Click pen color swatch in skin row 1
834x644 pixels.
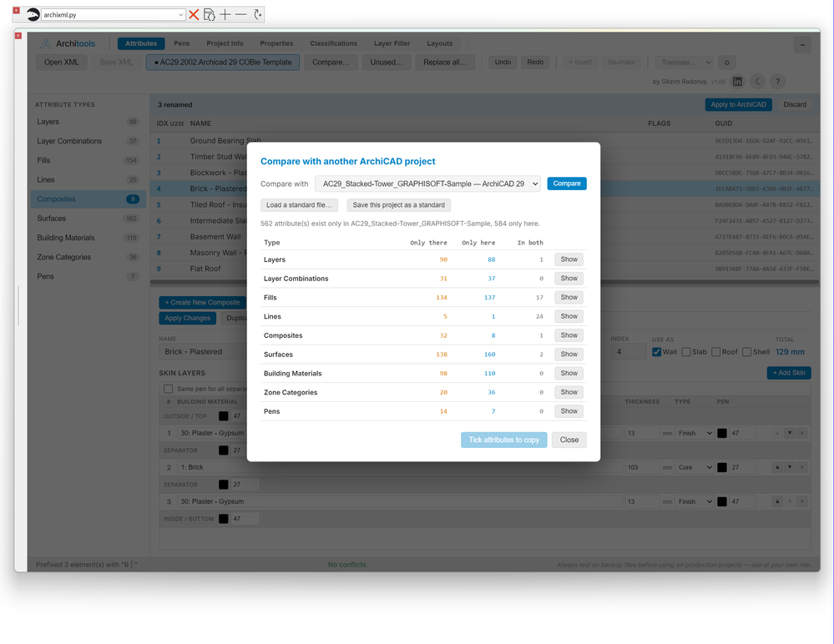pos(722,433)
